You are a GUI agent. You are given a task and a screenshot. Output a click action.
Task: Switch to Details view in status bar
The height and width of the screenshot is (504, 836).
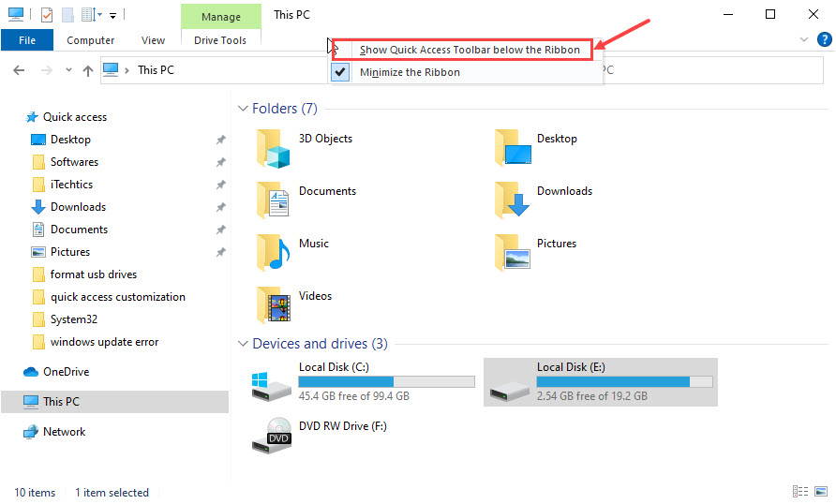pyautogui.click(x=800, y=491)
